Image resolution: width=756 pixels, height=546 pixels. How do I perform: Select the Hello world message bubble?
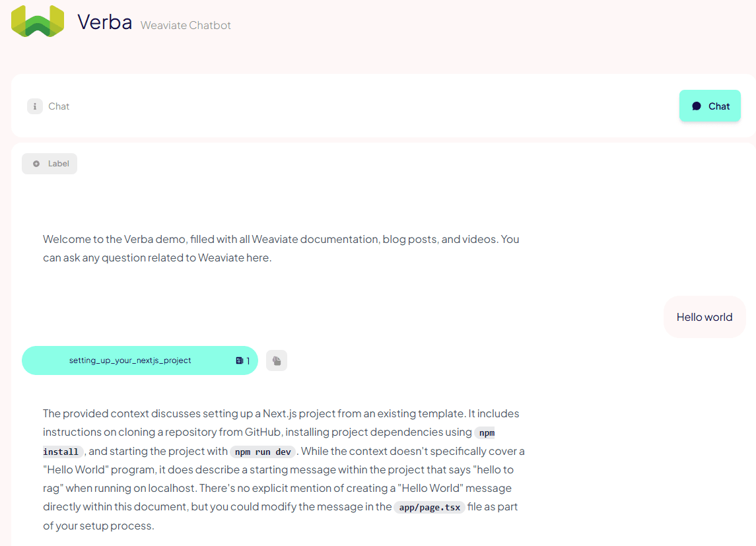(x=704, y=317)
